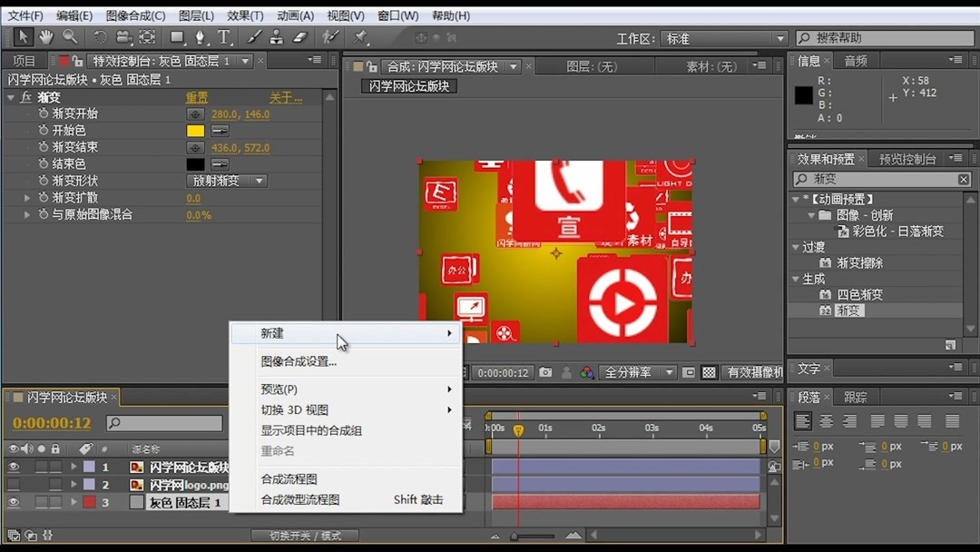
Task: Click the timeline search field
Action: click(x=163, y=422)
